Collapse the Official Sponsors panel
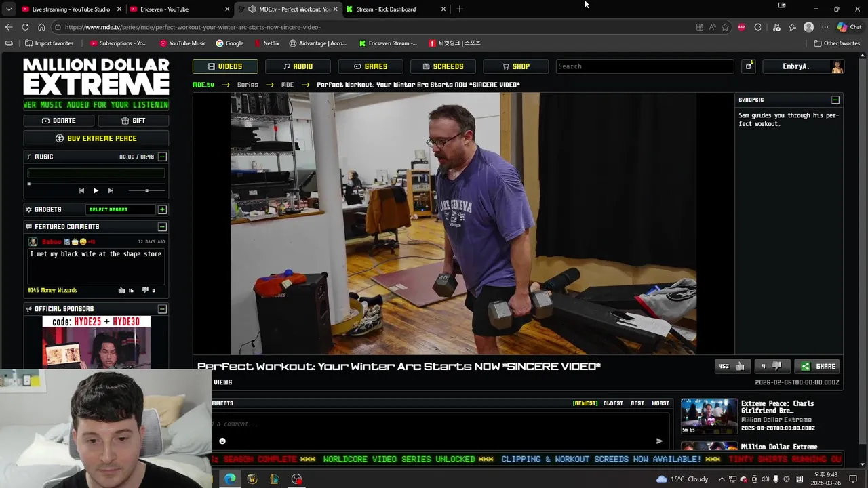Image resolution: width=868 pixels, height=488 pixels. click(162, 309)
